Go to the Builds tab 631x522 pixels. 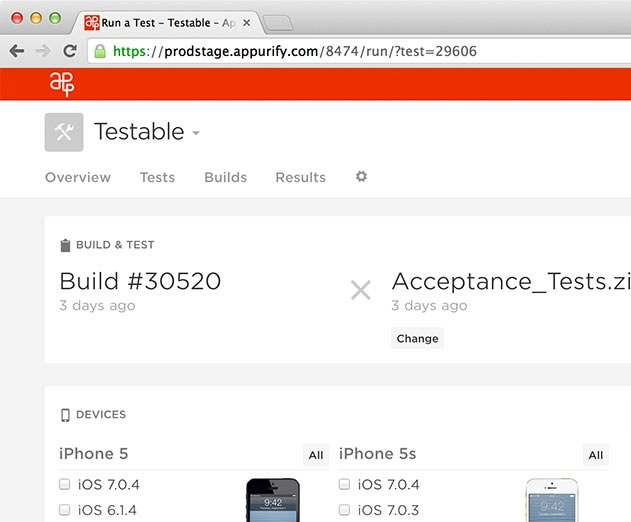pyautogui.click(x=225, y=177)
